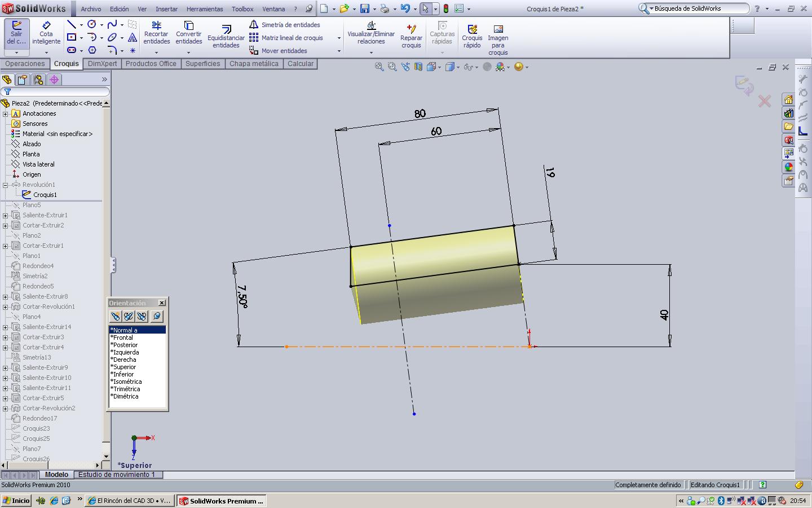Open the ConfigurationManager tab
This screenshot has height=508, width=812.
38,80
